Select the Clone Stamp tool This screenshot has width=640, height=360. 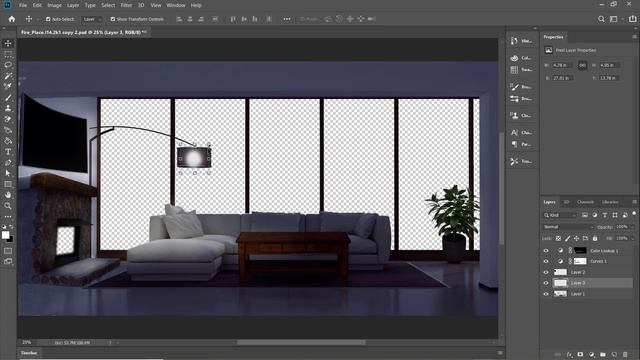click(8, 108)
